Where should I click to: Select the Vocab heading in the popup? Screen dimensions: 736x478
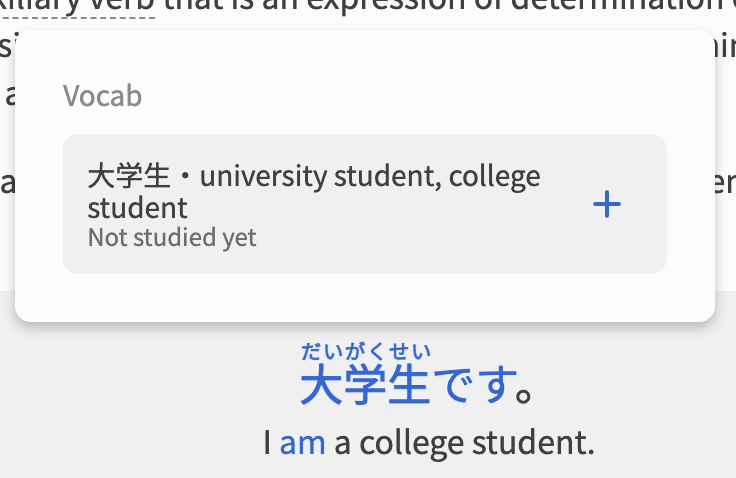[102, 96]
